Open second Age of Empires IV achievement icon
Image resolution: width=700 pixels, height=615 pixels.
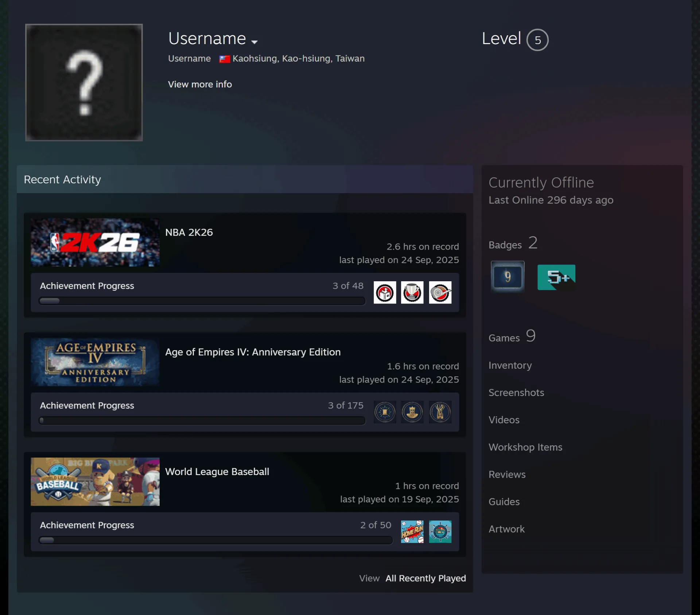pyautogui.click(x=412, y=412)
